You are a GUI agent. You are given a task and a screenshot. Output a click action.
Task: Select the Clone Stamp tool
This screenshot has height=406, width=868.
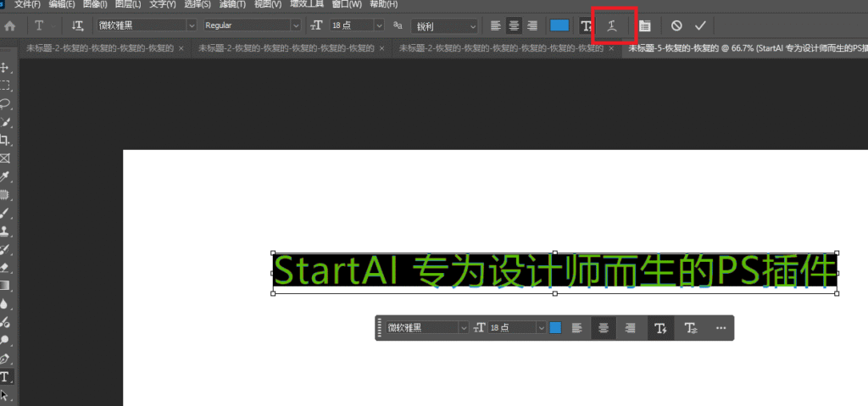coord(6,231)
